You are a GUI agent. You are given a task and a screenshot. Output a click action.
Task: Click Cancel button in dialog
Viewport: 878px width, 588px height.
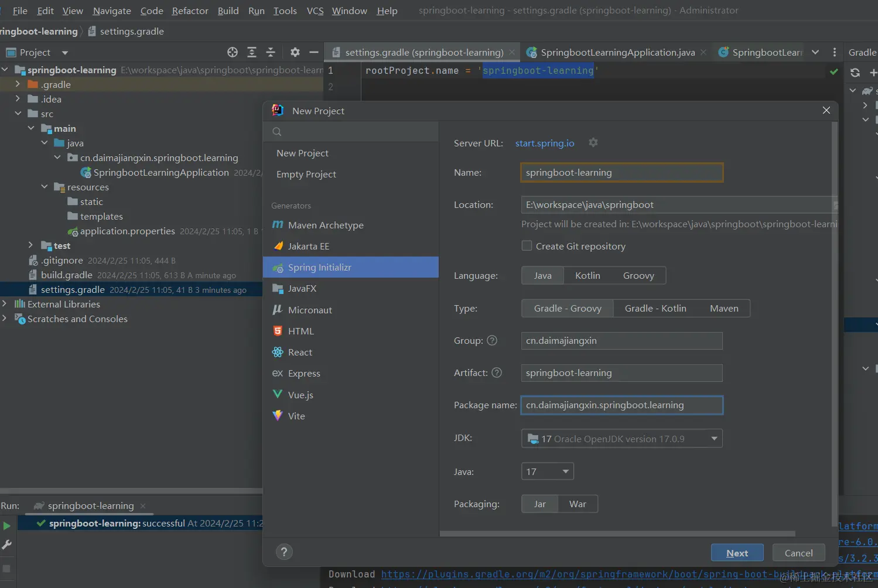798,553
